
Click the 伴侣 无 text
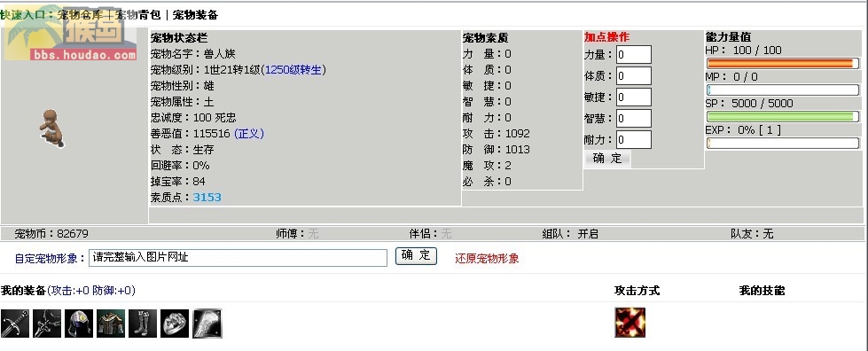pyautogui.click(x=431, y=234)
